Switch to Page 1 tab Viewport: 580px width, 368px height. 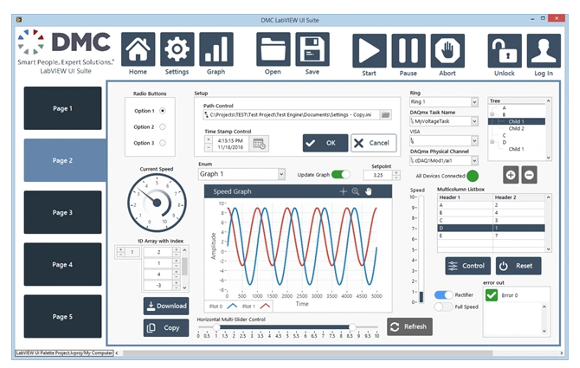[x=63, y=108]
